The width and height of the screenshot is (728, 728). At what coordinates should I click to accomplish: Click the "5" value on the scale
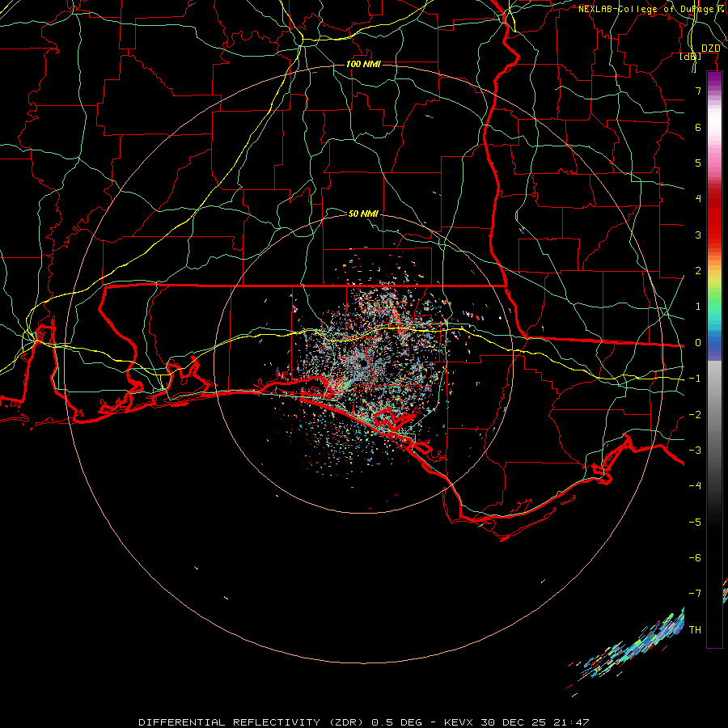click(x=698, y=163)
